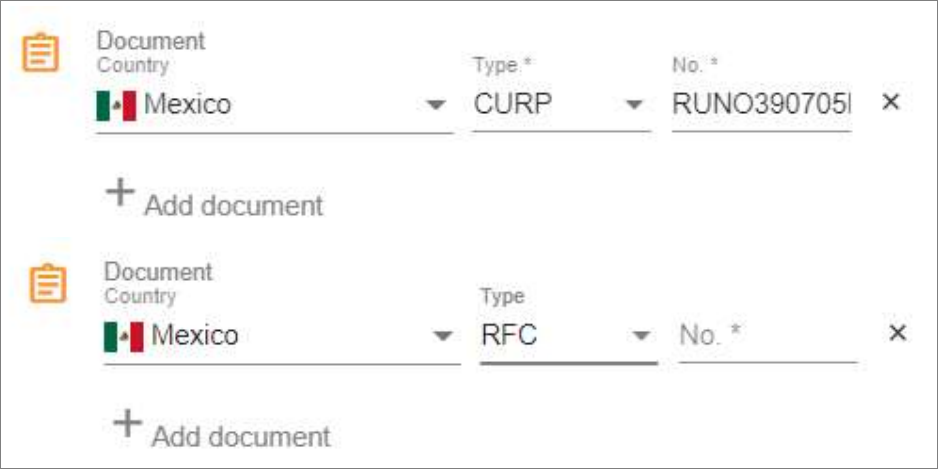Open the Type dropdown showing CURP
The width and height of the screenshot is (938, 469).
562,105
